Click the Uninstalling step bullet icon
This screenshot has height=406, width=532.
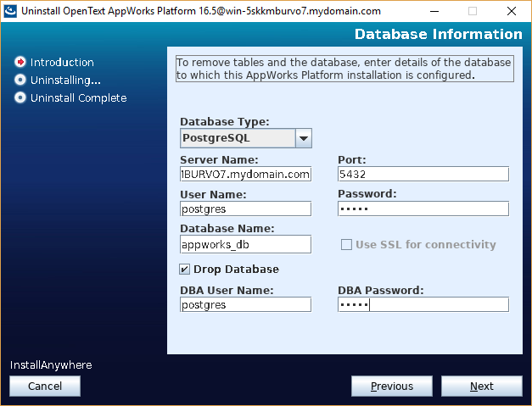[20, 80]
